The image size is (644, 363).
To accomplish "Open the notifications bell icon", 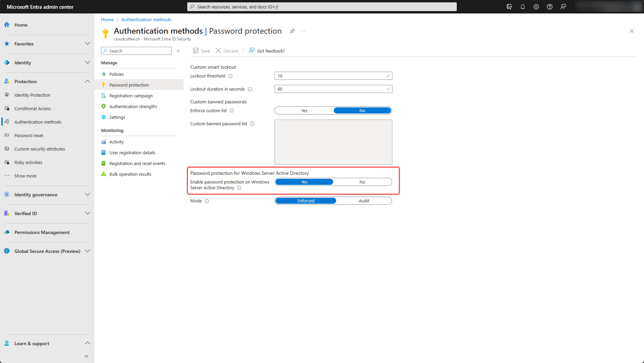I will [x=522, y=7].
